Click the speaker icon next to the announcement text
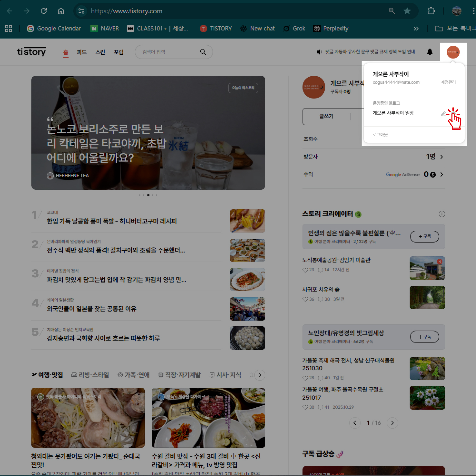476x476 pixels. tap(319, 52)
